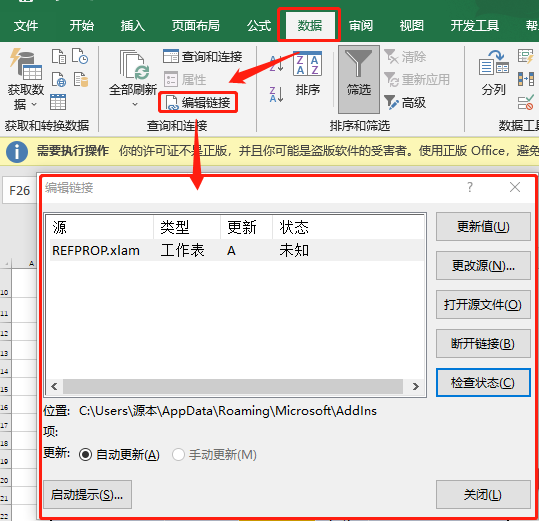The width and height of the screenshot is (539, 521).
Task: Click the Recent Sources icon with clock
Action: click(x=80, y=56)
